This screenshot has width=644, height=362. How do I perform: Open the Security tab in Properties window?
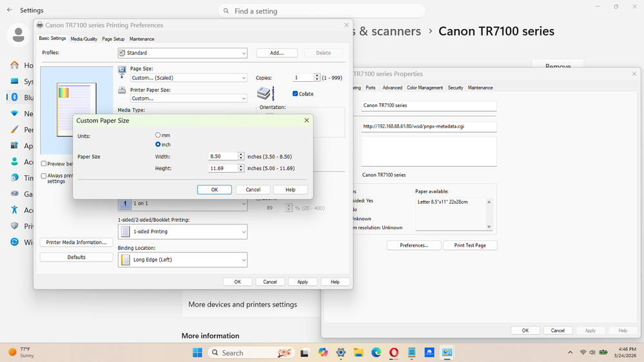coord(455,88)
